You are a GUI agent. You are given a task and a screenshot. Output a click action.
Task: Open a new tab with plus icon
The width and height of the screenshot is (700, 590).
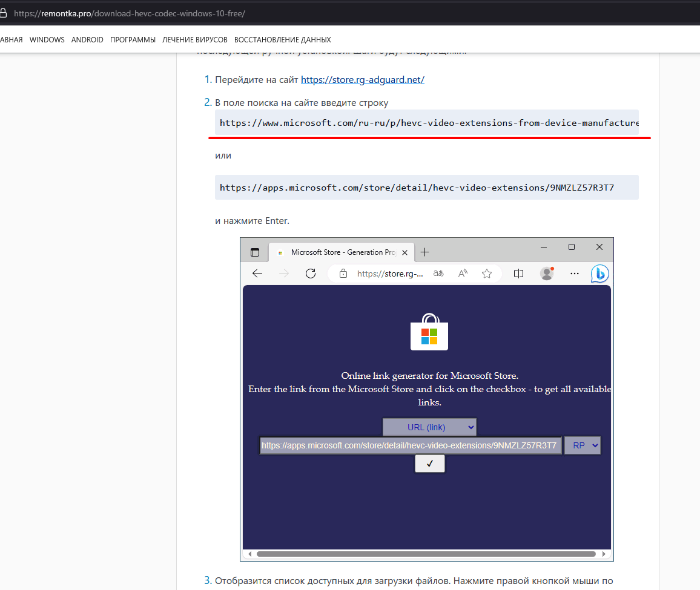424,252
